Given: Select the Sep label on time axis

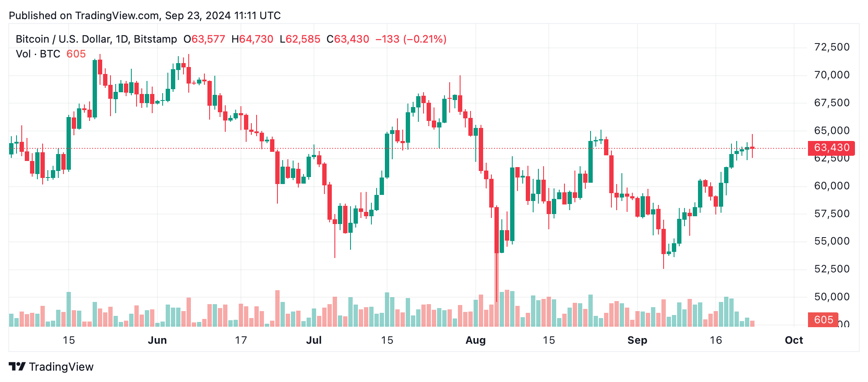Looking at the screenshot, I should [637, 340].
